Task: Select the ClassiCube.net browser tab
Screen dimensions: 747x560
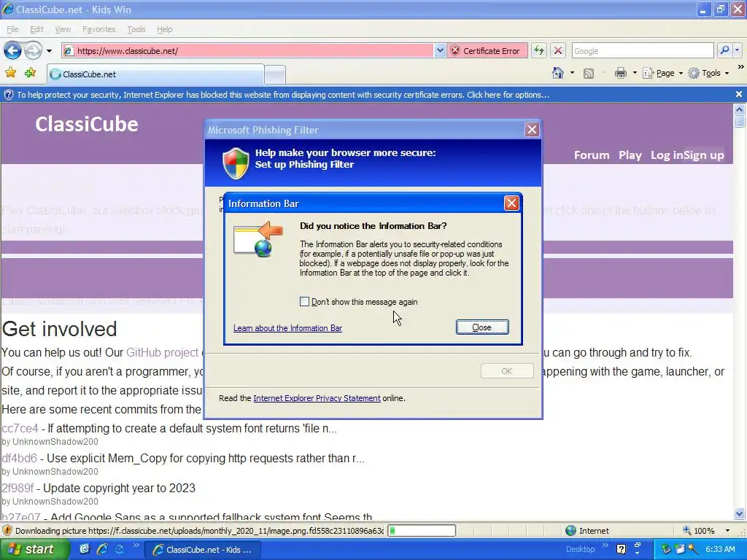Action: pyautogui.click(x=155, y=74)
